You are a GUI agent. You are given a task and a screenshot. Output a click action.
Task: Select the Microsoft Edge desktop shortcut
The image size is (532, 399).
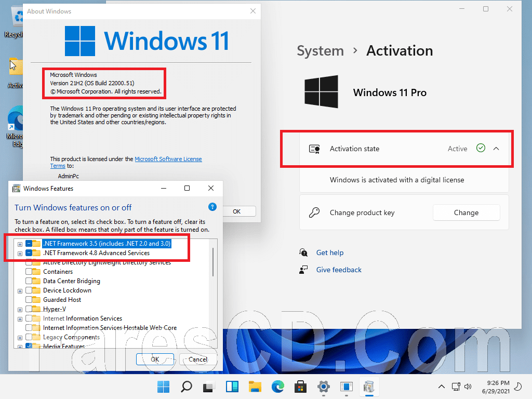coord(15,127)
